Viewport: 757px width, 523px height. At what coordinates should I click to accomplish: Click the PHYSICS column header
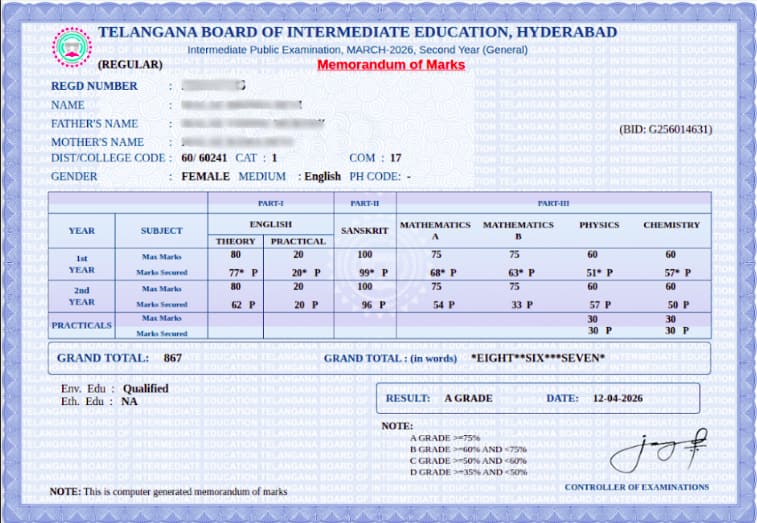pos(599,225)
